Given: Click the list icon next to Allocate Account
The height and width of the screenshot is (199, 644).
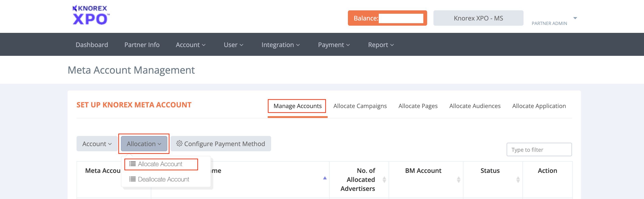Looking at the screenshot, I should tap(132, 164).
